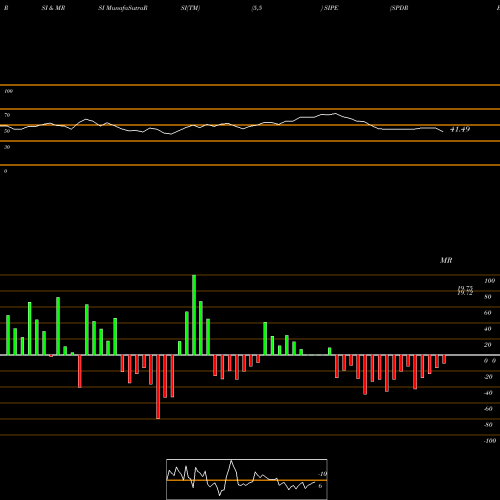
Task: Open the mini line chart thumbnail at bottom
Action: click(247, 479)
